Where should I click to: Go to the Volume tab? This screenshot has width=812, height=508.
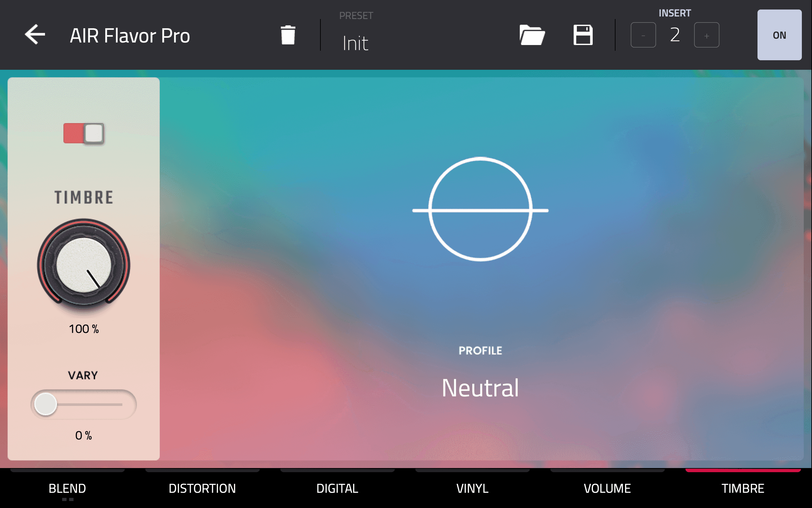607,488
